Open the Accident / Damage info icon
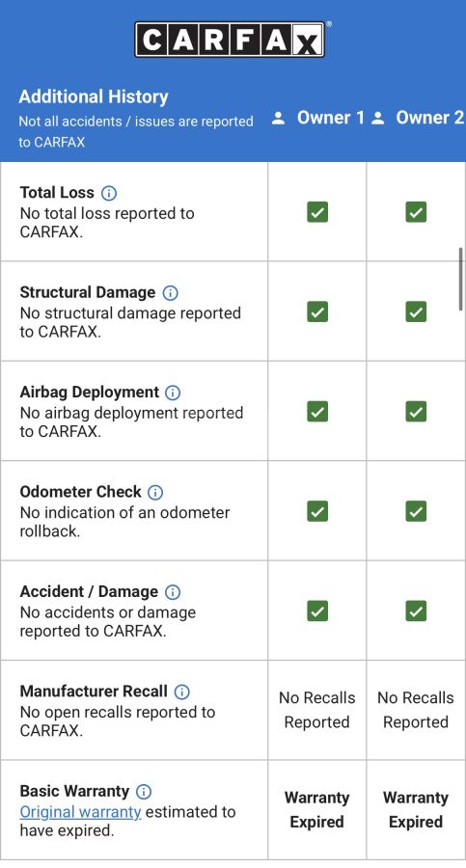 pyautogui.click(x=173, y=592)
